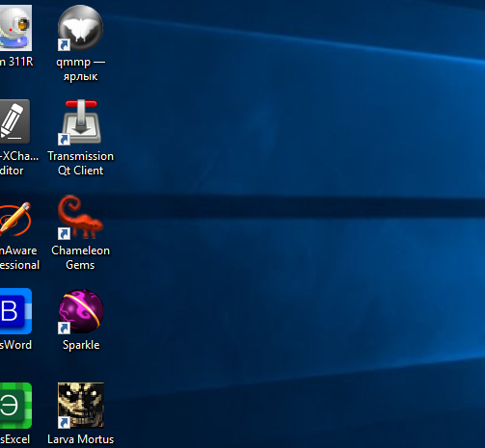This screenshot has width=485, height=448.
Task: Select the Chameleon Gems orange lizard icon
Action: [x=80, y=217]
